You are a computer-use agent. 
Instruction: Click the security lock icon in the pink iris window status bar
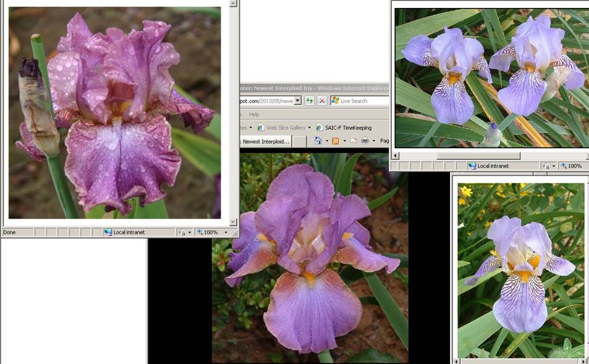(182, 232)
